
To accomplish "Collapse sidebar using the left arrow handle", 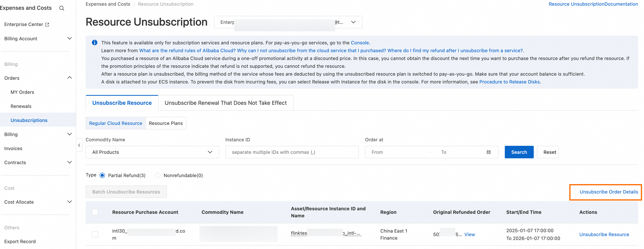I will 79,145.
